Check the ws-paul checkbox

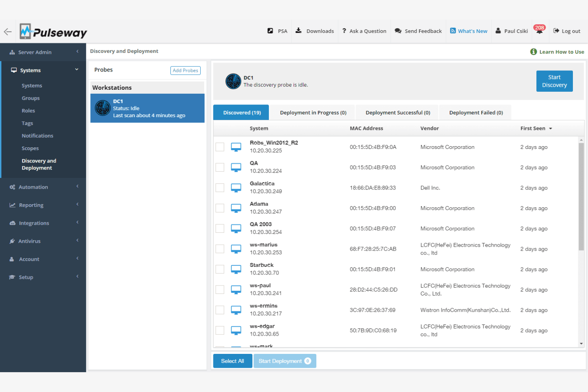[220, 290]
